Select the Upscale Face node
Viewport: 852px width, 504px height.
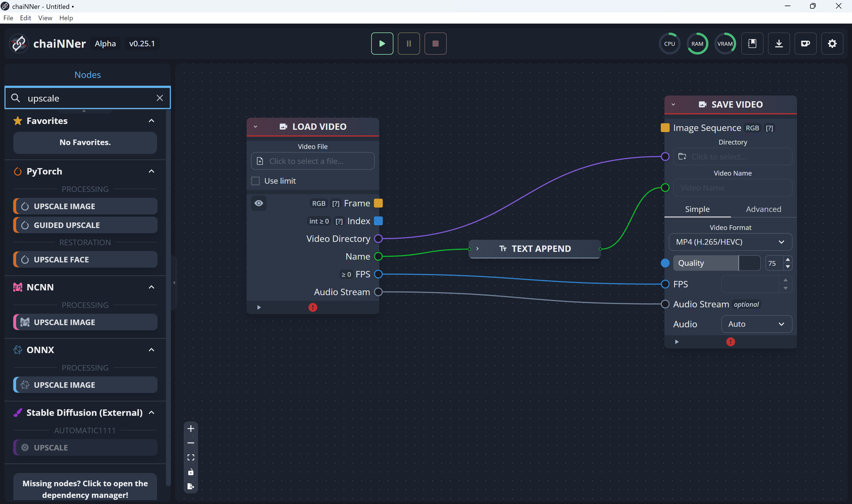(85, 259)
